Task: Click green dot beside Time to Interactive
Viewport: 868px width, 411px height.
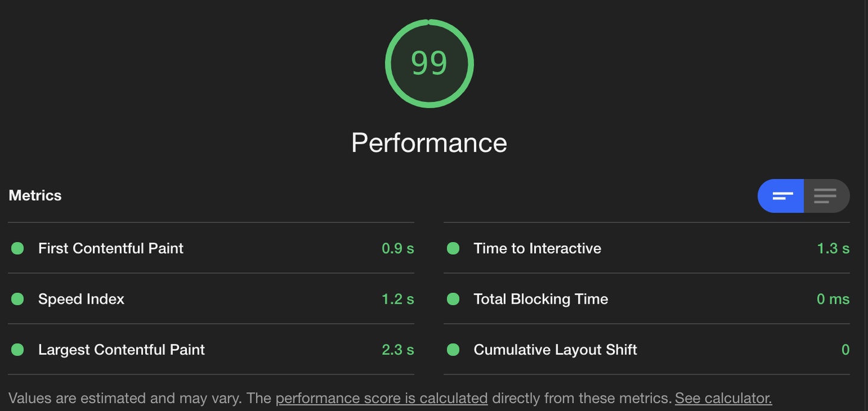Action: tap(453, 248)
